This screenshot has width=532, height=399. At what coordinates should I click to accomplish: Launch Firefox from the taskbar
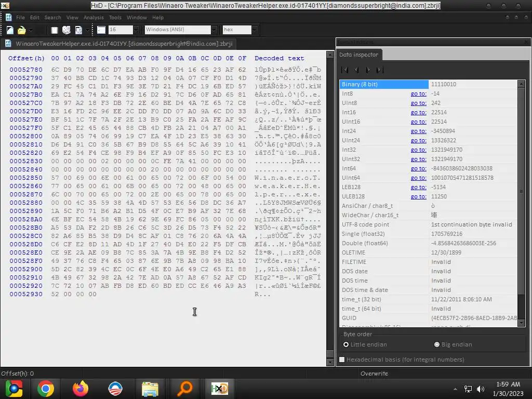pos(81,389)
